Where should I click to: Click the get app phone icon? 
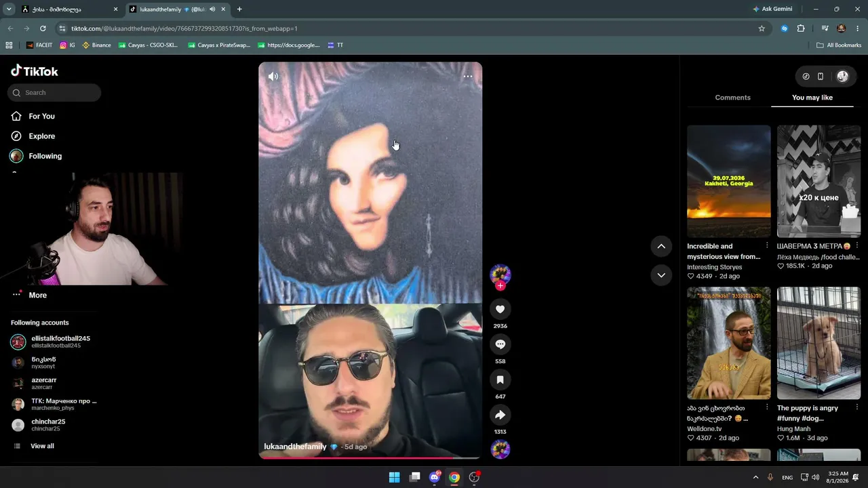point(821,77)
